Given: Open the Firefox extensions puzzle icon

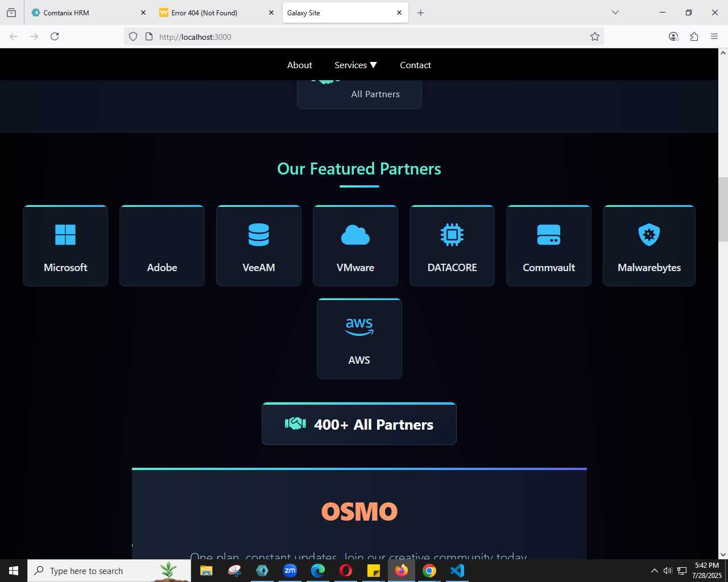Looking at the screenshot, I should point(694,36).
